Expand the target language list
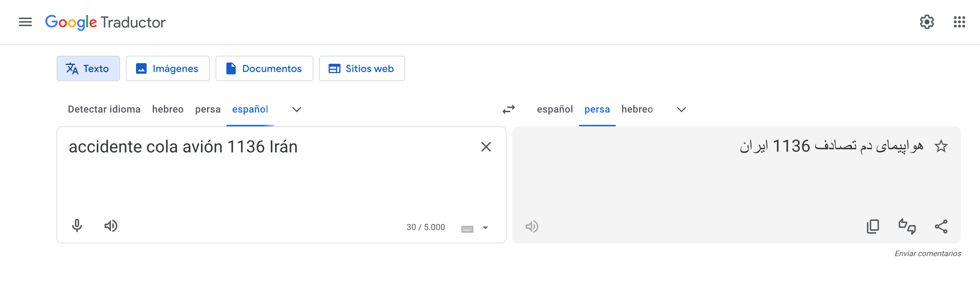Screen dimensions: 980x302 click(681, 109)
